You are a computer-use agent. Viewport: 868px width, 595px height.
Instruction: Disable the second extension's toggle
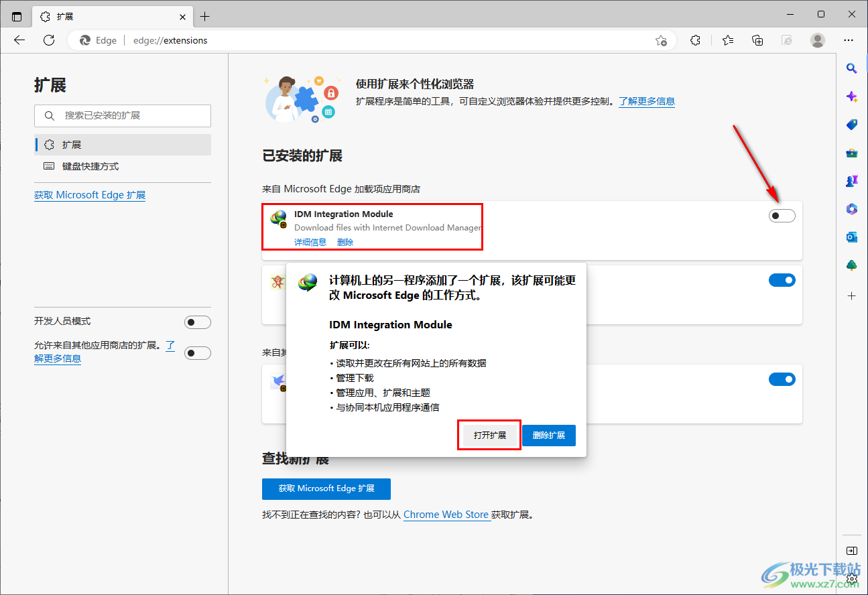pyautogui.click(x=782, y=280)
